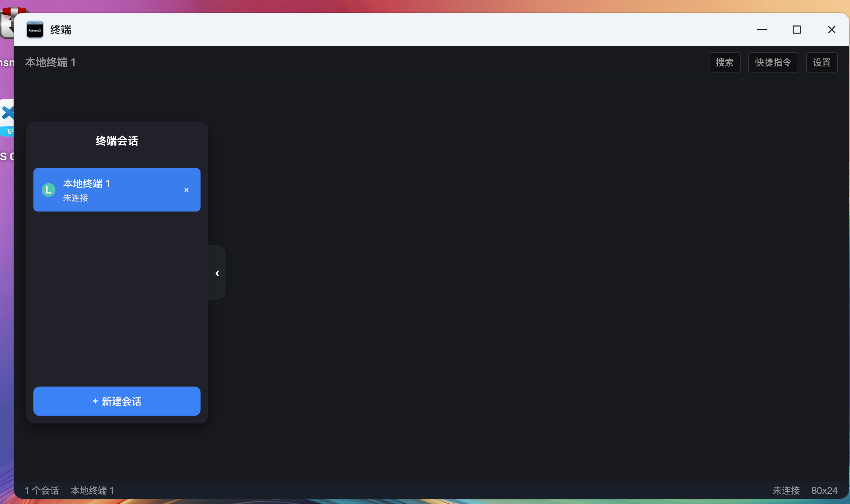Click 本地终端 1 in the status bar

pos(92,490)
